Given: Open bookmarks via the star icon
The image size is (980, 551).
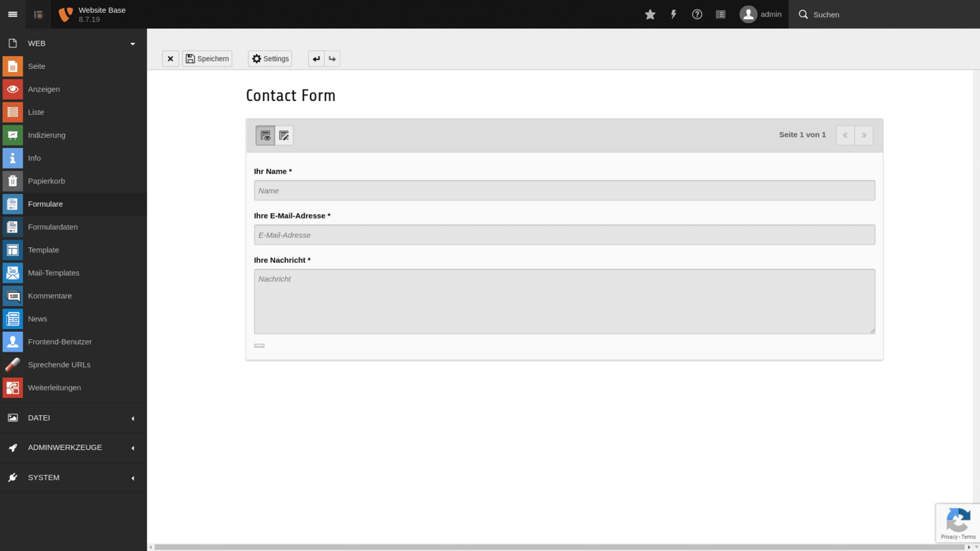Looking at the screenshot, I should point(650,14).
